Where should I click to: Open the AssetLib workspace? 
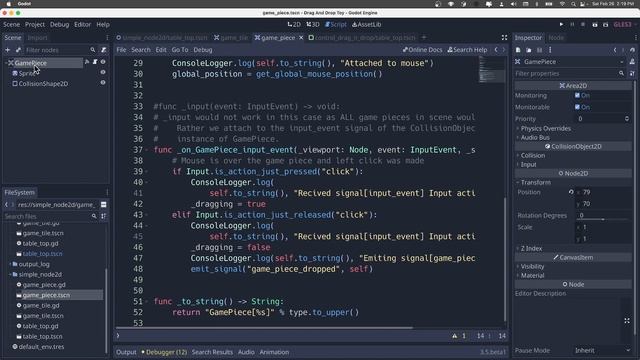tap(367, 24)
